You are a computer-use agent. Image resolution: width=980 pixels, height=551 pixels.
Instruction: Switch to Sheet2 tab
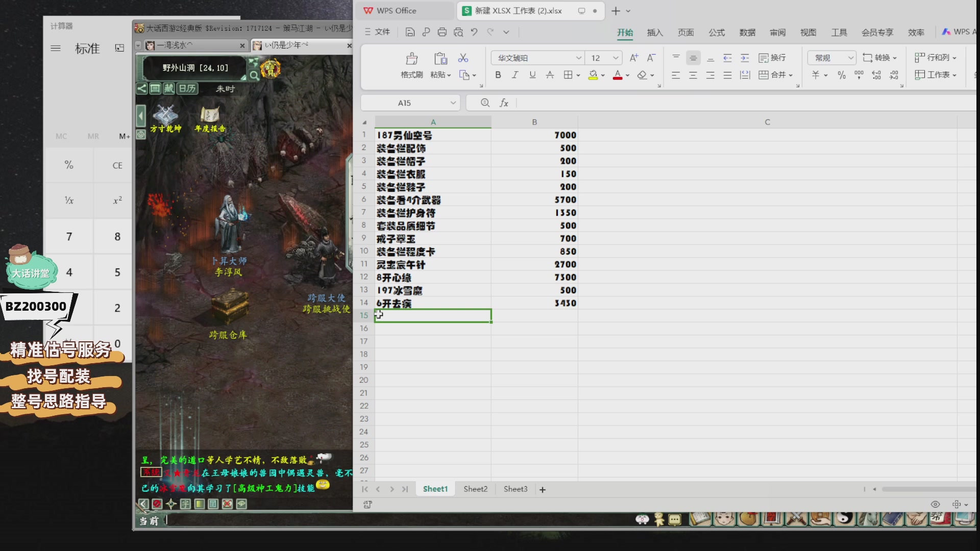475,489
